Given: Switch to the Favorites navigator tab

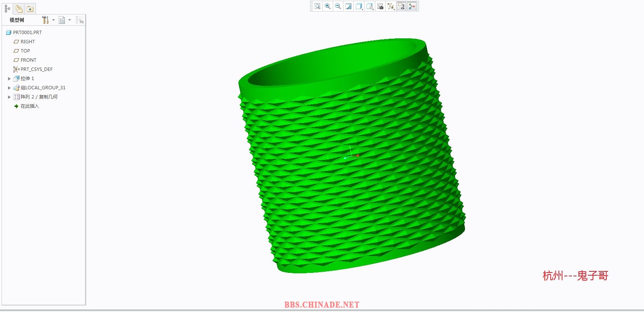Looking at the screenshot, I should tap(30, 8).
